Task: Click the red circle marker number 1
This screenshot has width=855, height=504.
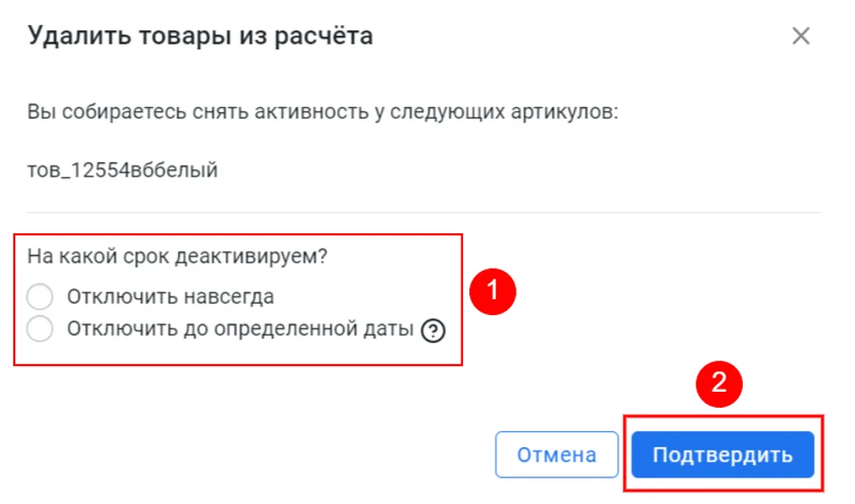Action: pyautogui.click(x=493, y=291)
